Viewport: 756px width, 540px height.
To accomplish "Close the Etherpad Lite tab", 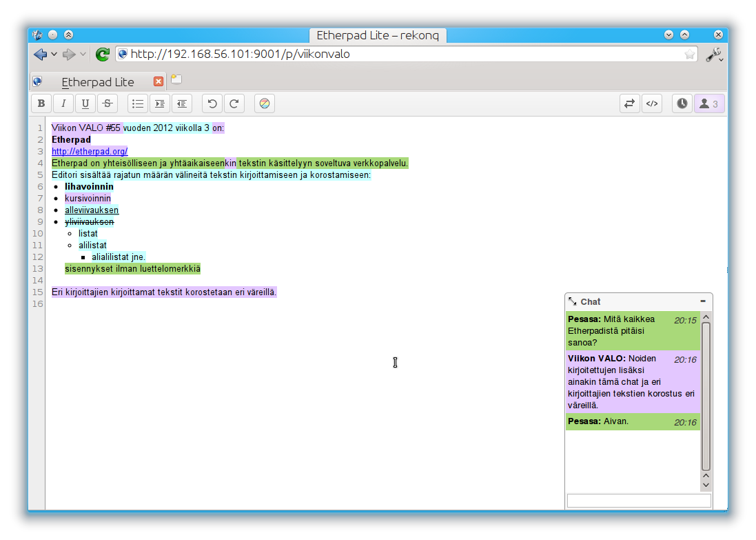I will 158,81.
